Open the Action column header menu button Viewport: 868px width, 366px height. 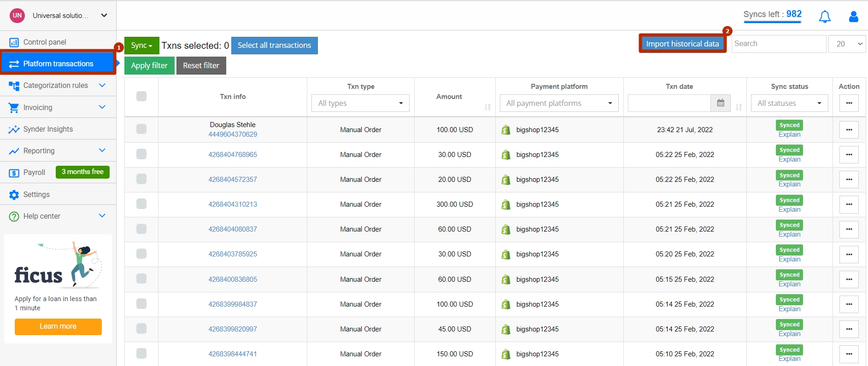tap(849, 103)
